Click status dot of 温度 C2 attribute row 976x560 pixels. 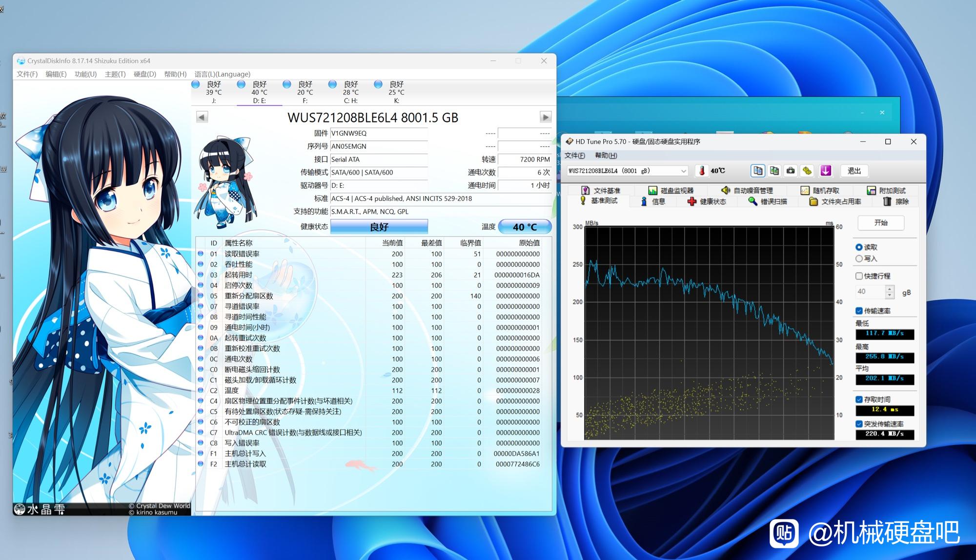(201, 390)
